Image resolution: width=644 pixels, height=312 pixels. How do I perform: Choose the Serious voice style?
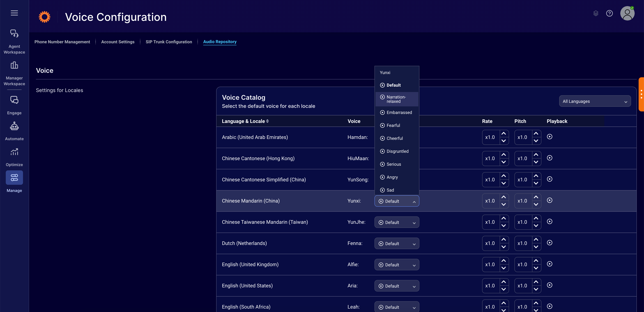click(397, 164)
